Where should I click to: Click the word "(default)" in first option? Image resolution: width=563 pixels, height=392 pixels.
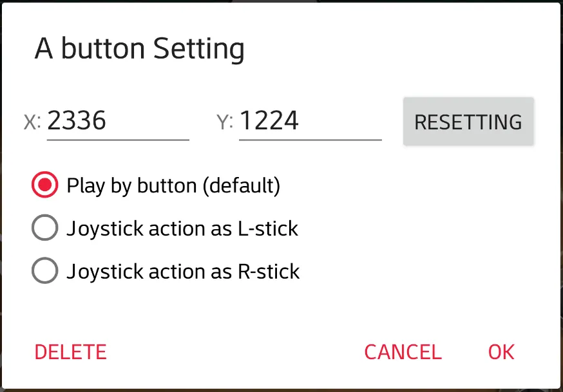coord(242,186)
